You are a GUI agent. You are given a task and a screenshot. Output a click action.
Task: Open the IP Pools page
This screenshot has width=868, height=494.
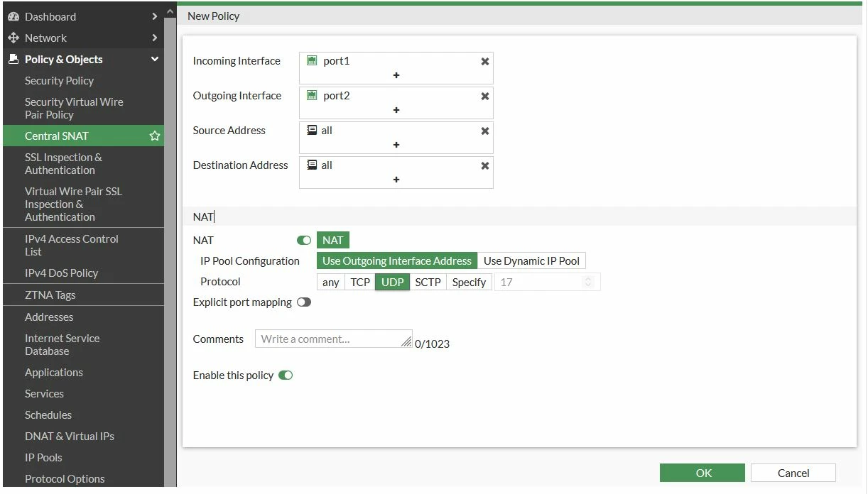pos(43,458)
